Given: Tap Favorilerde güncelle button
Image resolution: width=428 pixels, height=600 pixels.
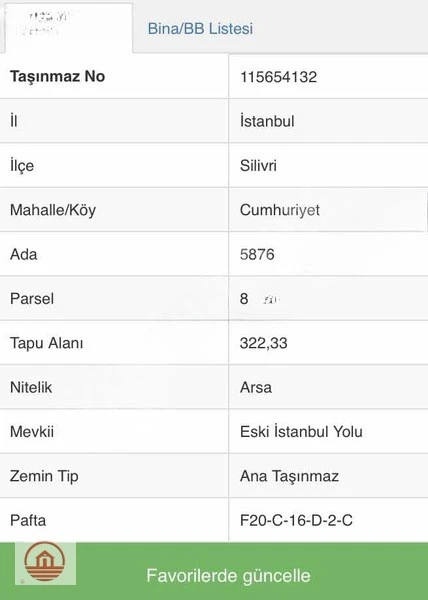Looking at the screenshot, I should click(228, 576).
